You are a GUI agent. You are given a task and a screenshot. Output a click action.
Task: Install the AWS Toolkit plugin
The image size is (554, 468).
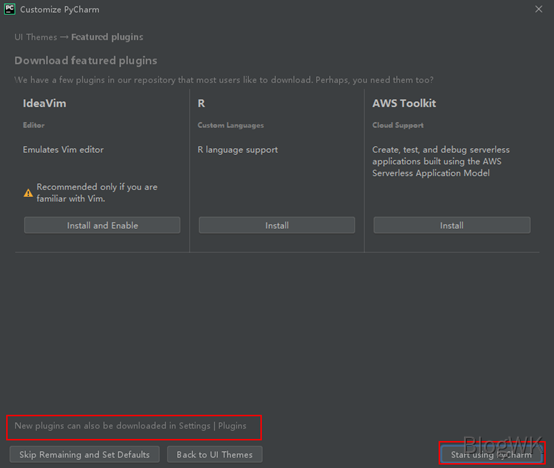(x=452, y=225)
